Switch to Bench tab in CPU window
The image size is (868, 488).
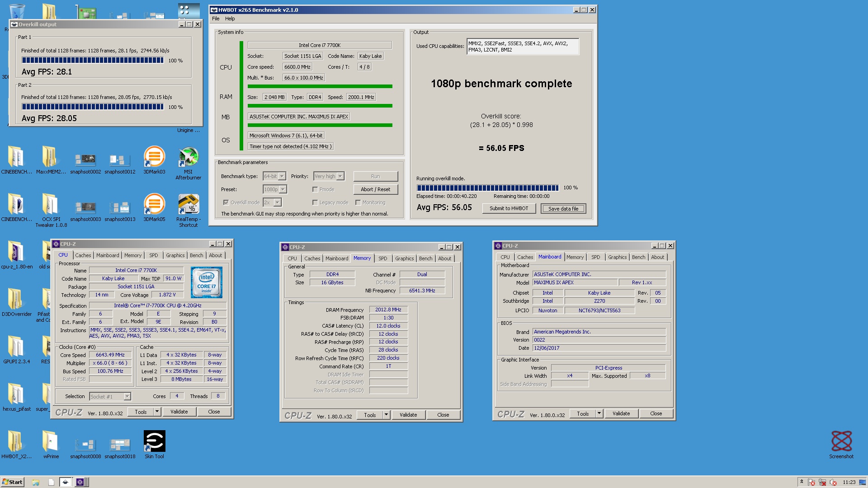tap(196, 255)
